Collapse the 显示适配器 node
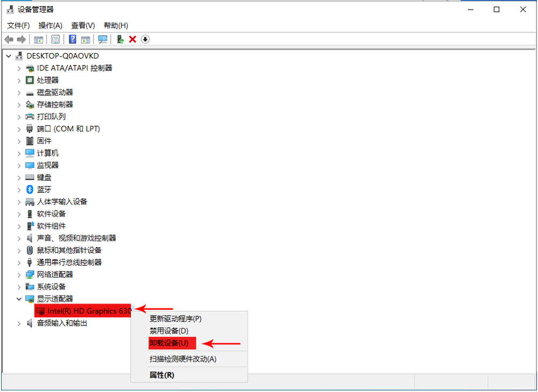The height and width of the screenshot is (392, 538). pyautogui.click(x=19, y=299)
